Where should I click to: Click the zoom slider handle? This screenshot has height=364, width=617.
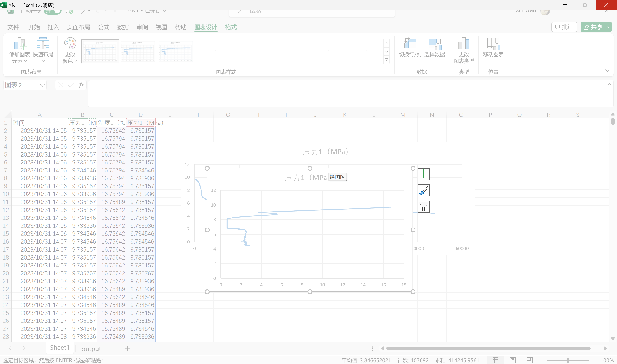(568, 360)
